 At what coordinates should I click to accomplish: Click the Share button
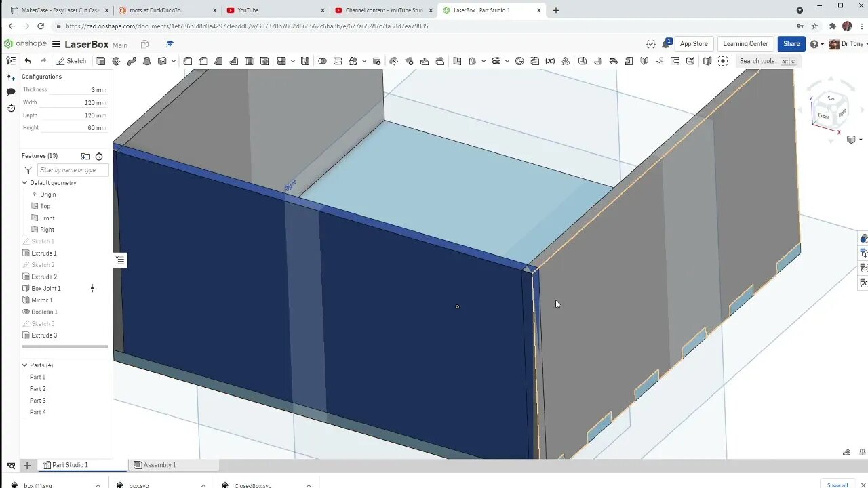791,44
